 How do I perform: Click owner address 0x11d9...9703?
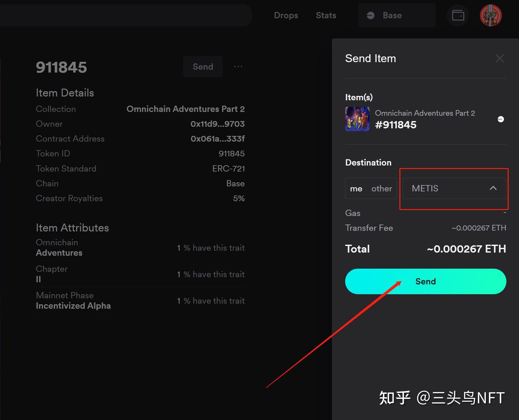pyautogui.click(x=218, y=124)
